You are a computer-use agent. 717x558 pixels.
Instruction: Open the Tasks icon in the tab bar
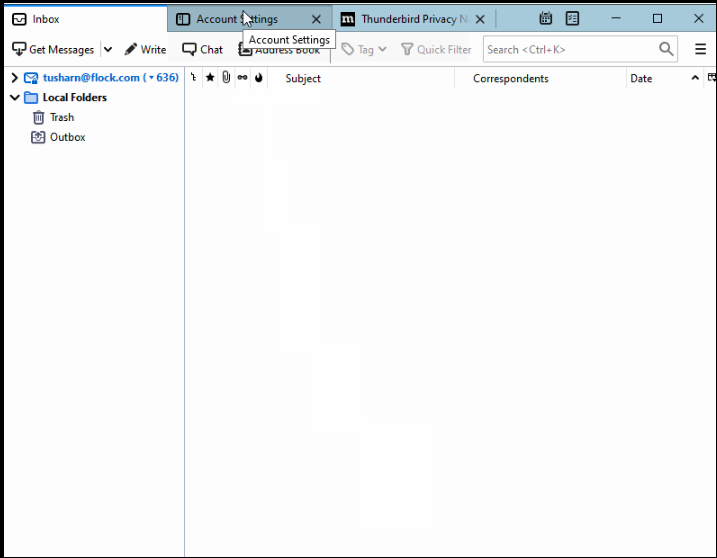pos(572,18)
